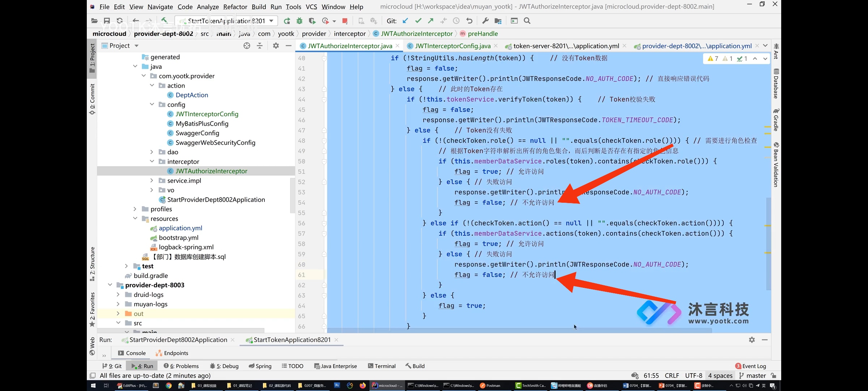Collapse the config package node

tap(152, 104)
